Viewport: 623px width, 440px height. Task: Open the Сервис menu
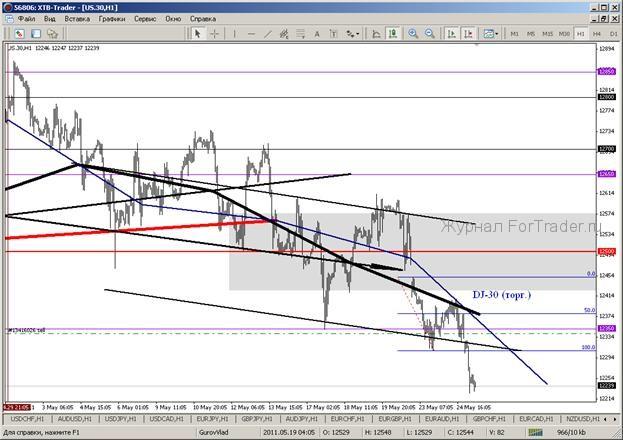point(145,19)
